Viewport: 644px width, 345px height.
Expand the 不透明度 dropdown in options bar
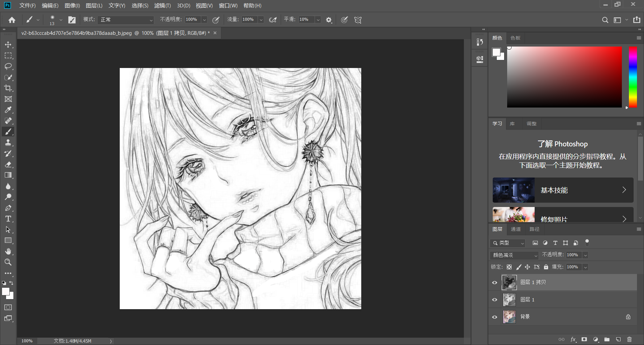tap(204, 20)
